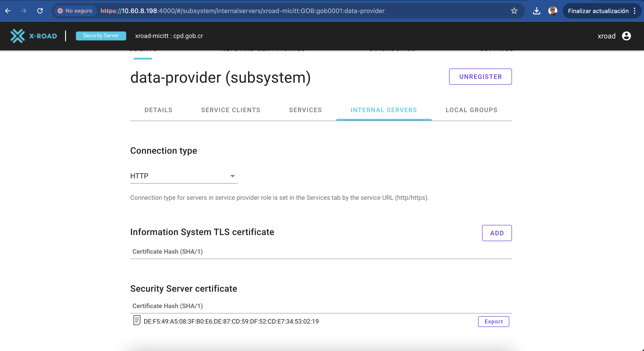Screen dimensions: 644x351
Task: Go back with the browser back arrow
Action: tap(8, 11)
